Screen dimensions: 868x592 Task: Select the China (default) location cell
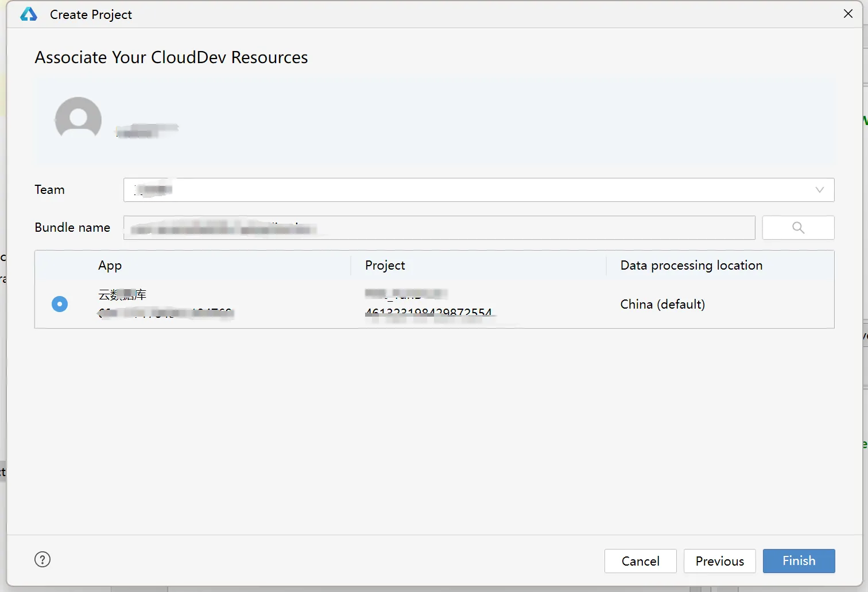(662, 304)
